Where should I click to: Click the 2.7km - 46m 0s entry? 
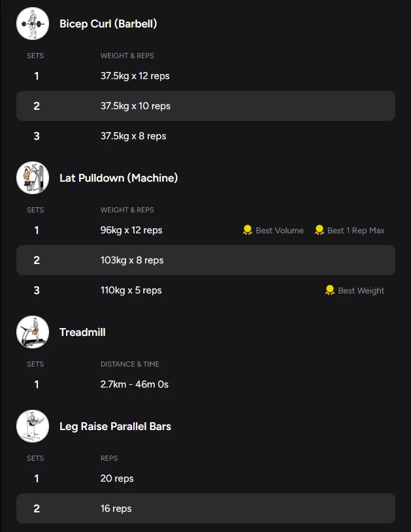click(x=135, y=384)
